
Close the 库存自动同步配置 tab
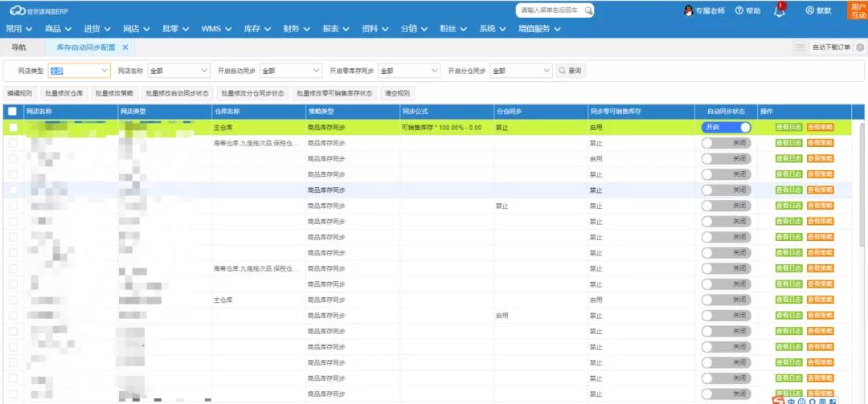(x=125, y=48)
